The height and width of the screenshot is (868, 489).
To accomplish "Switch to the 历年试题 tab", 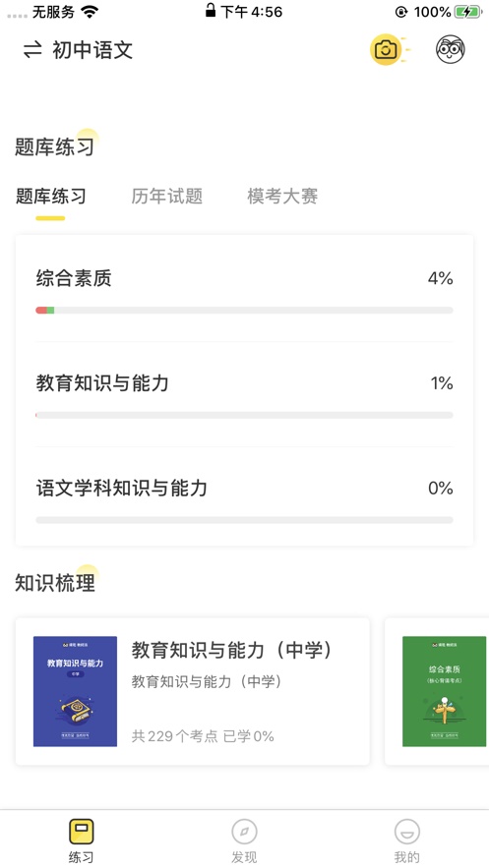I will point(166,196).
